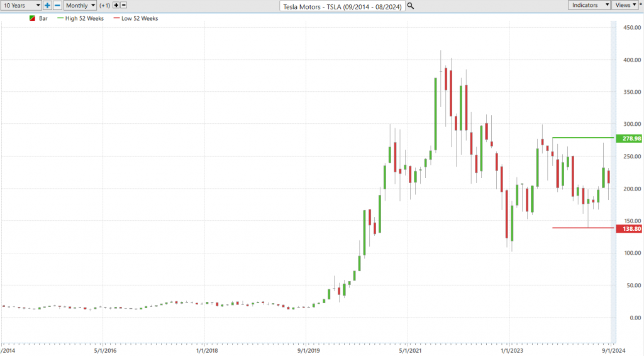Click the 300.00 price axis label
Viewport: 644px width, 356px height.
(x=632, y=124)
